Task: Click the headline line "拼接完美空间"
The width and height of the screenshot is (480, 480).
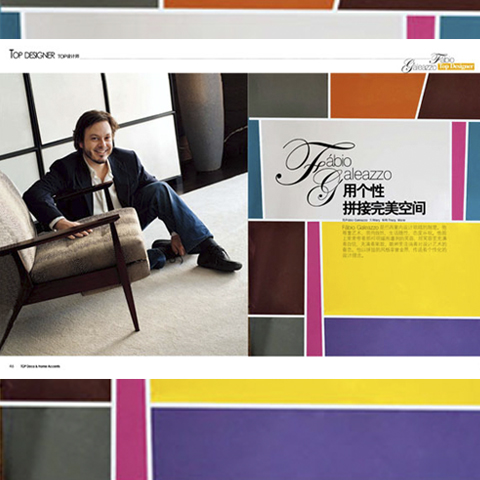Action: (384, 208)
